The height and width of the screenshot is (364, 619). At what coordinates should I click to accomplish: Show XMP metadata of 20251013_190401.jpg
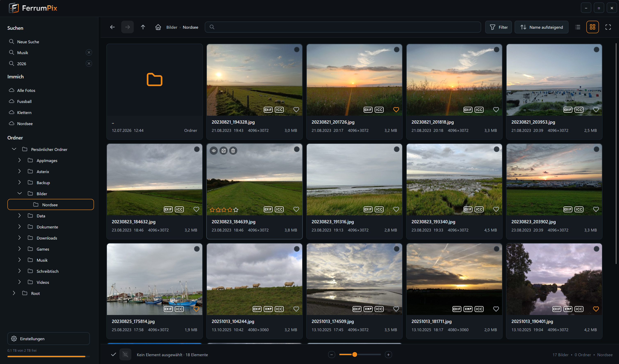pyautogui.click(x=568, y=309)
